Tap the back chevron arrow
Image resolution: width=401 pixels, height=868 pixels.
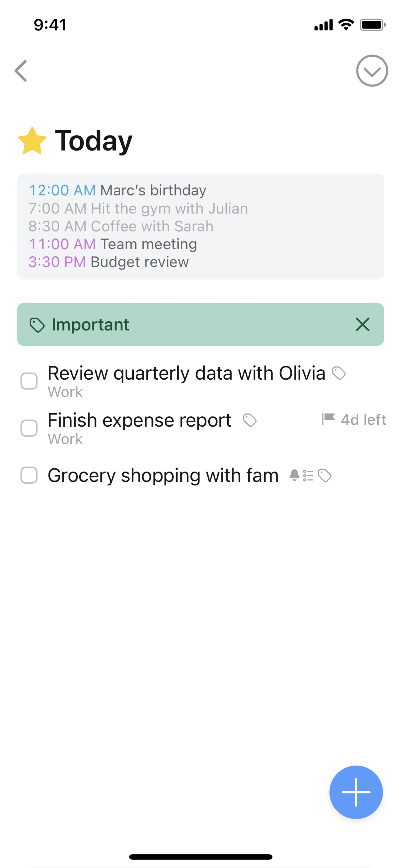(21, 71)
